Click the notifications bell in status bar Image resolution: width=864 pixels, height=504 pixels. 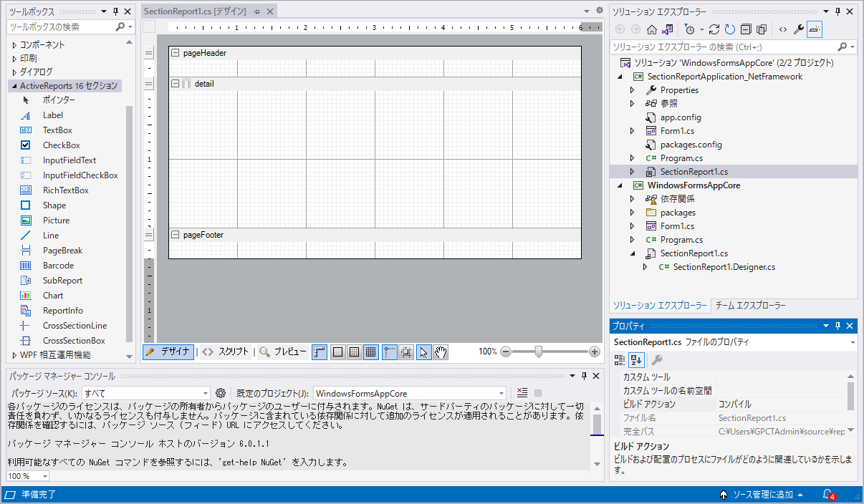[x=827, y=495]
